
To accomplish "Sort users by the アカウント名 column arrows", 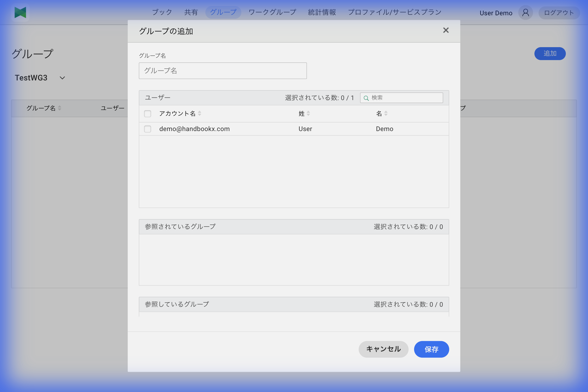I will [x=199, y=113].
